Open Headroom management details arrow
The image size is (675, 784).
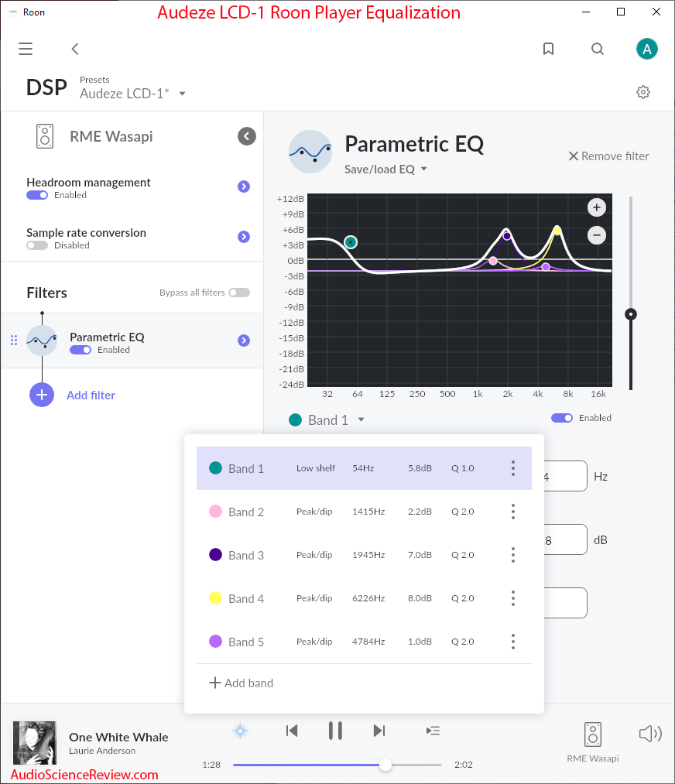click(x=244, y=187)
